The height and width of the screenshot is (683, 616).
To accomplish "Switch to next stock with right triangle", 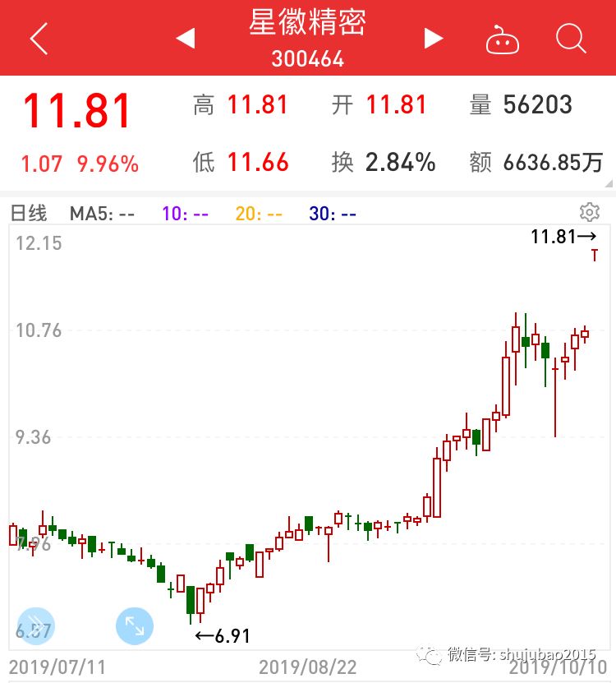I will click(x=433, y=38).
